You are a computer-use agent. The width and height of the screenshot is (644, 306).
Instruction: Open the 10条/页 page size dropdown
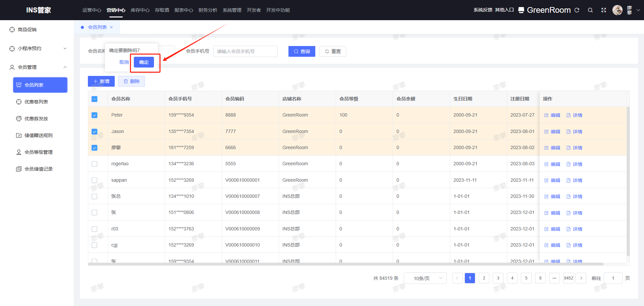[425, 278]
